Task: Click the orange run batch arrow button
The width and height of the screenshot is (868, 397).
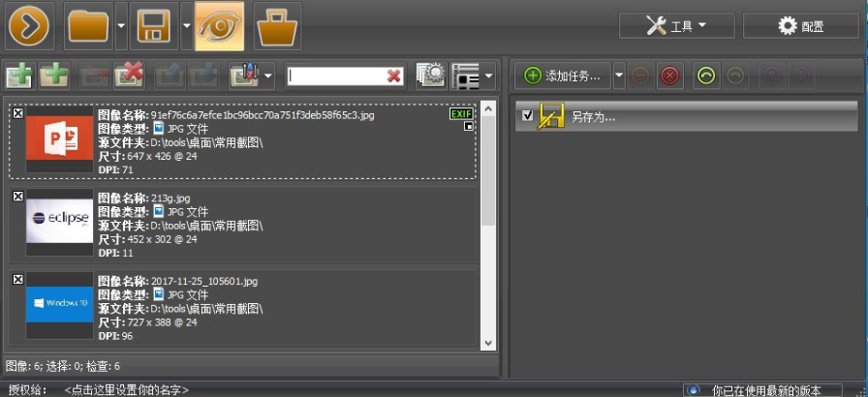Action: 29,25
